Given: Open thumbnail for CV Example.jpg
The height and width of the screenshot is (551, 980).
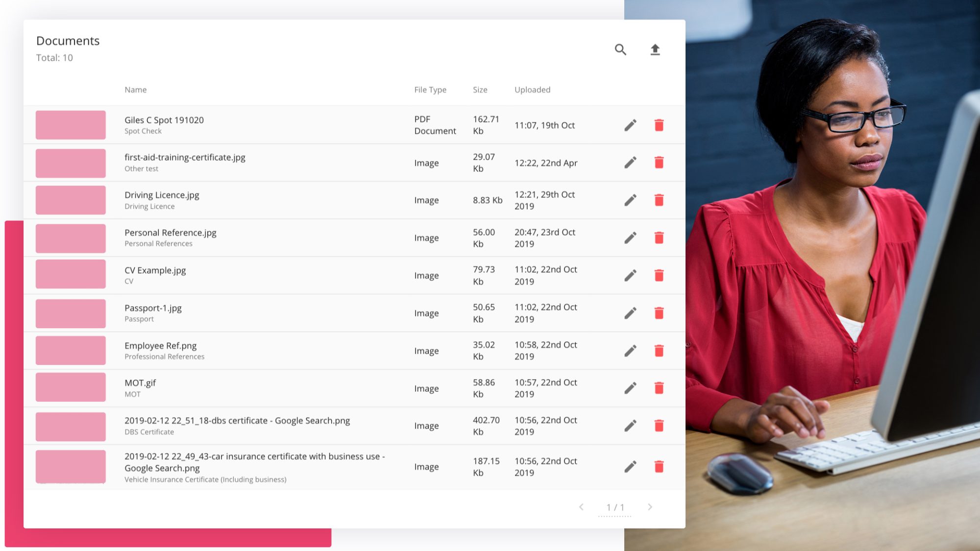Looking at the screenshot, I should pos(71,274).
